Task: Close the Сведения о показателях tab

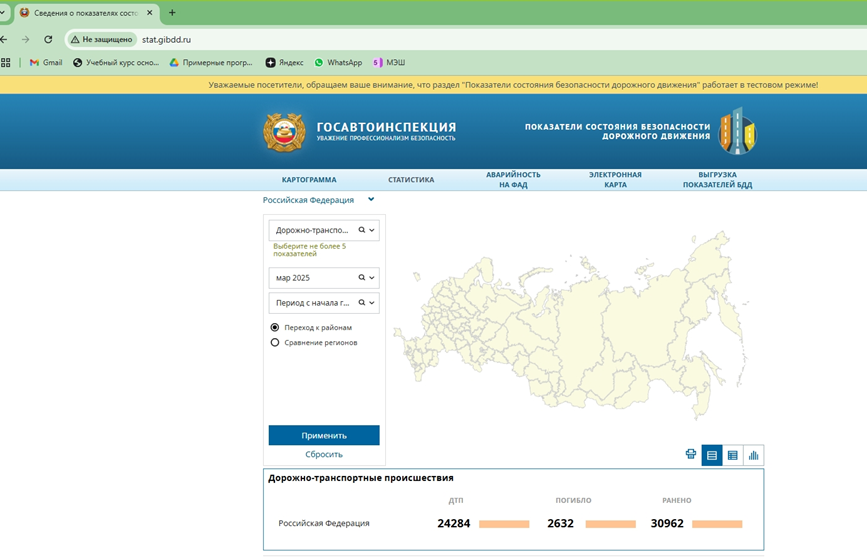Action: (x=149, y=12)
